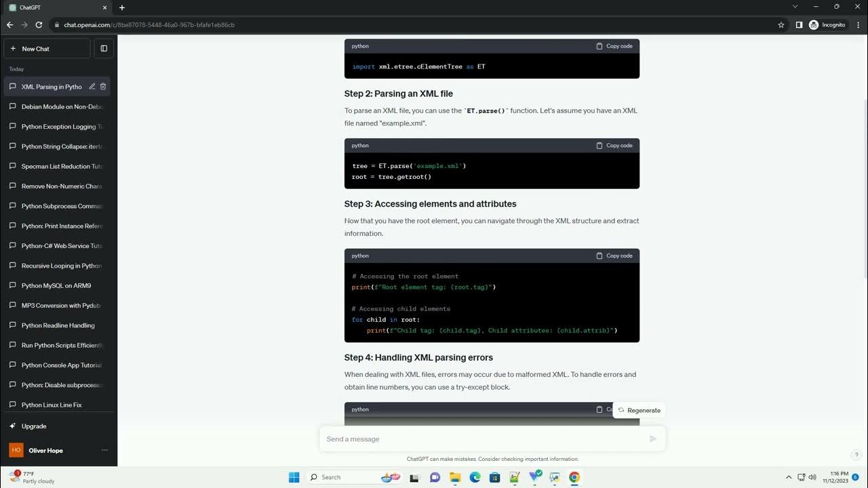Copy code of the import cElementTree block
Image resolution: width=868 pixels, height=488 pixels.
(x=614, y=46)
